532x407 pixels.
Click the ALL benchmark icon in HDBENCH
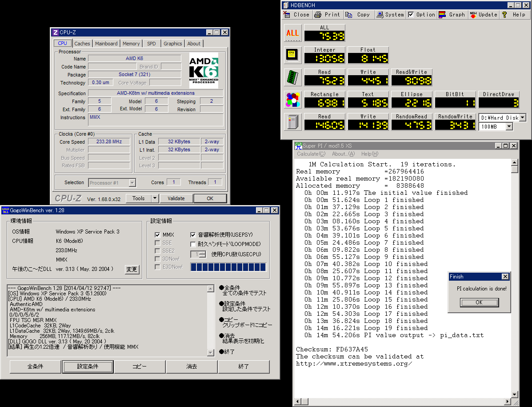coord(292,32)
